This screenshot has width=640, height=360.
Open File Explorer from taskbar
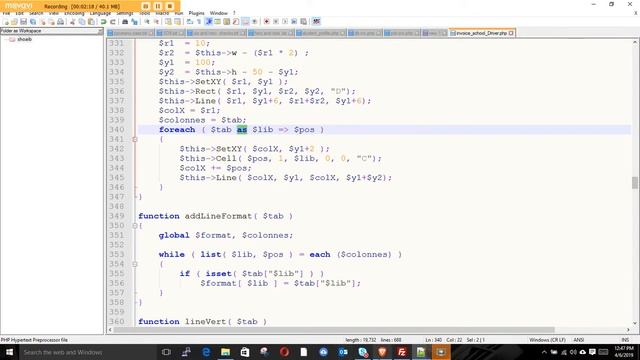point(225,352)
